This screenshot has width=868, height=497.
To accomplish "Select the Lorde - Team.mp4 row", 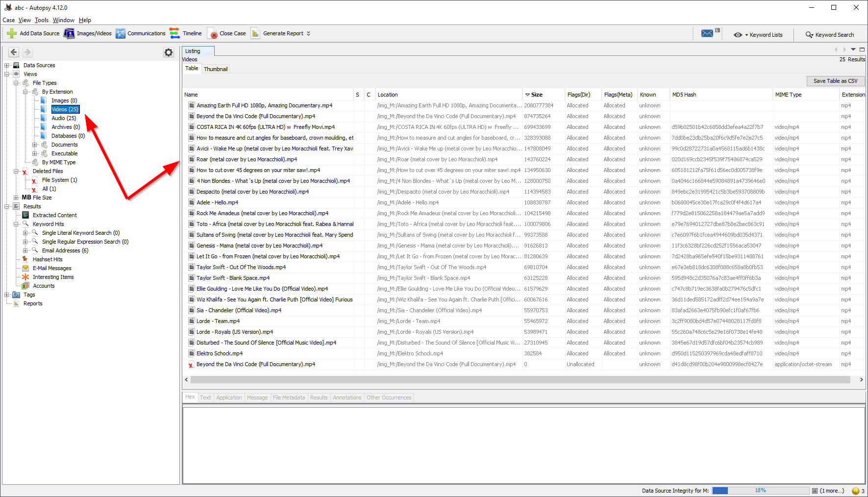I will point(523,321).
